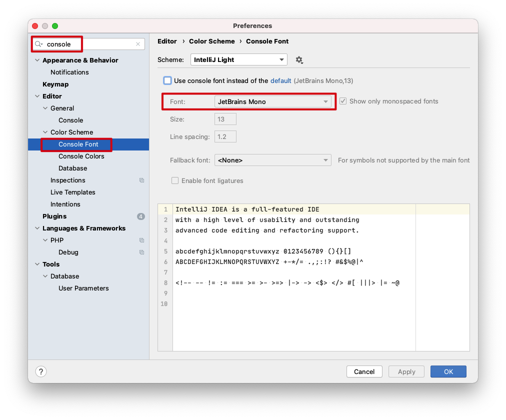Toggle 'Show only monospaced fonts' checkbox
506x420 pixels.
point(342,101)
